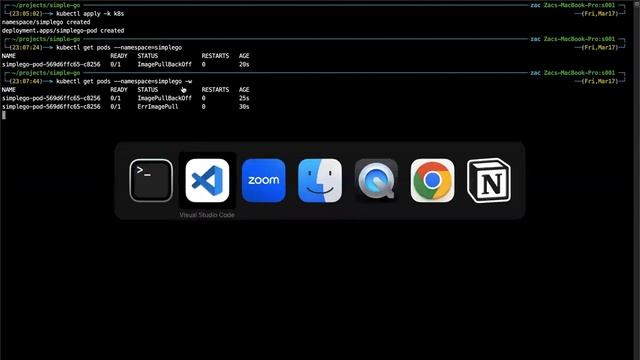Click 'namespace/simplego created' output line
Viewport: 640px width, 360px height.
(x=46, y=22)
